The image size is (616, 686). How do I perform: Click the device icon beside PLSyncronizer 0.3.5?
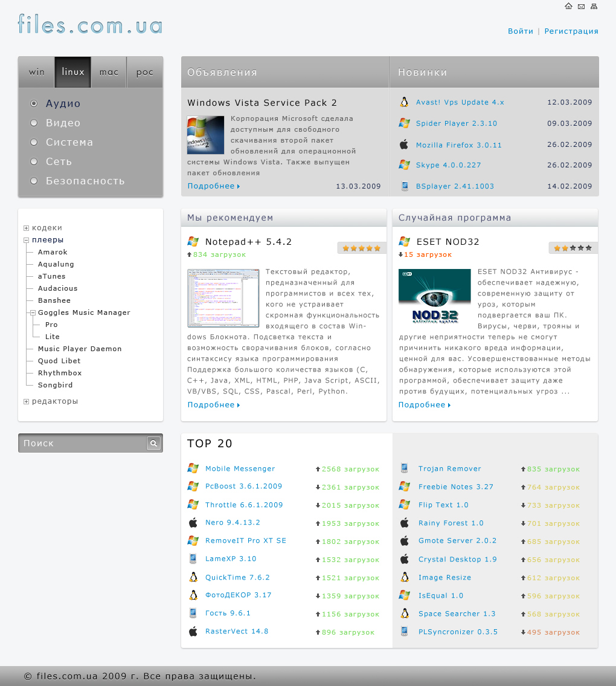405,632
